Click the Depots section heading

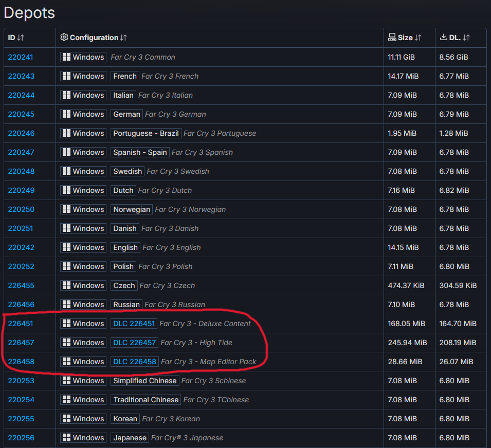[29, 13]
